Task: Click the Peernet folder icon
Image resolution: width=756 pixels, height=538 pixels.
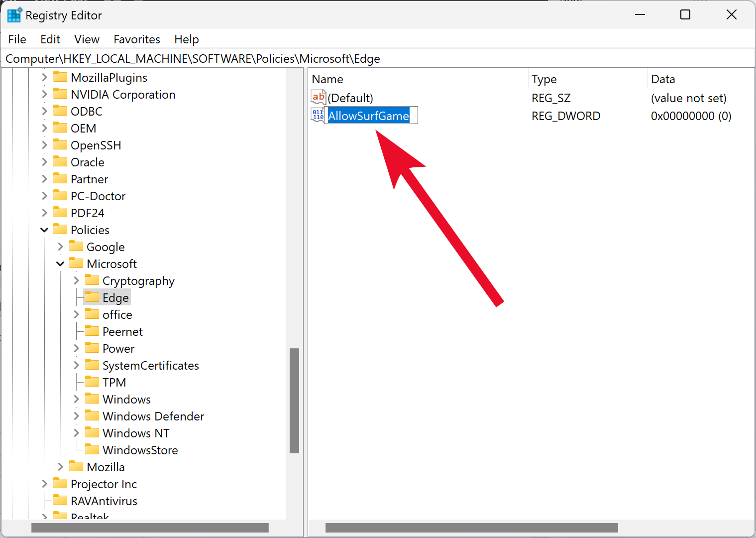Action: [x=92, y=331]
